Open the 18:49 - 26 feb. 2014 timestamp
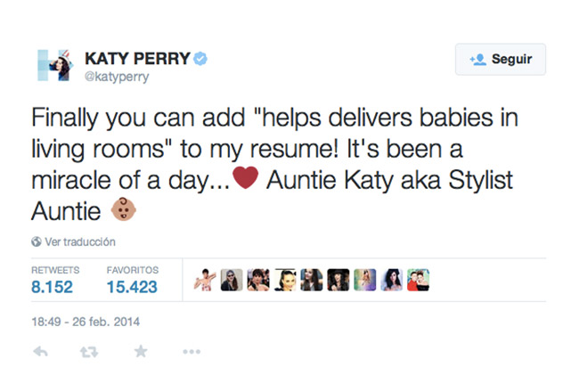This screenshot has height=392, width=571. tap(86, 321)
